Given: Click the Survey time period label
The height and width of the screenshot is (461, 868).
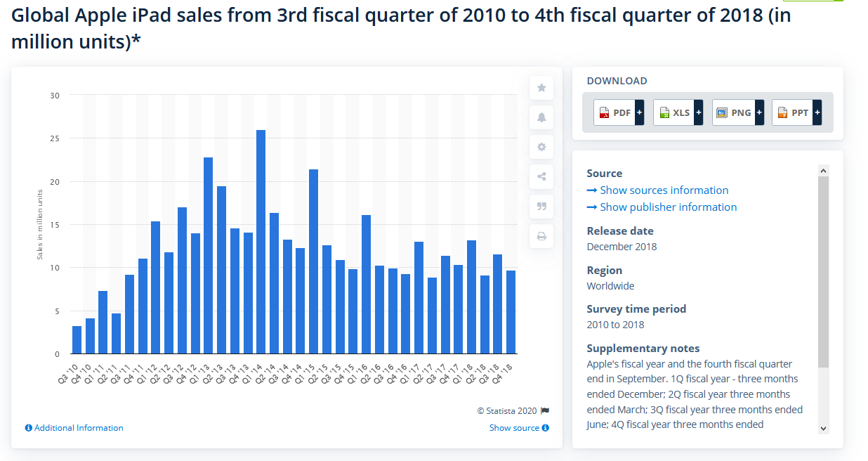Looking at the screenshot, I should (x=636, y=309).
